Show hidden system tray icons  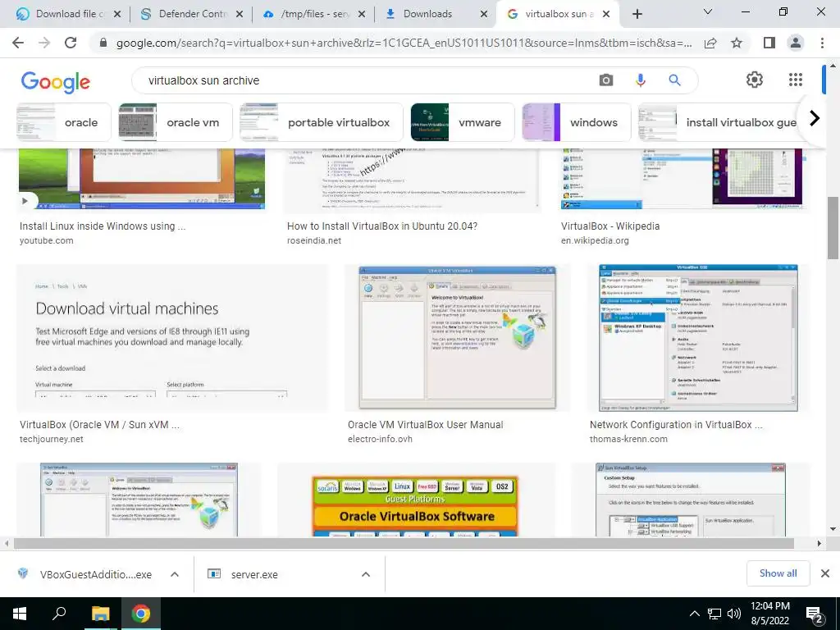(x=694, y=614)
